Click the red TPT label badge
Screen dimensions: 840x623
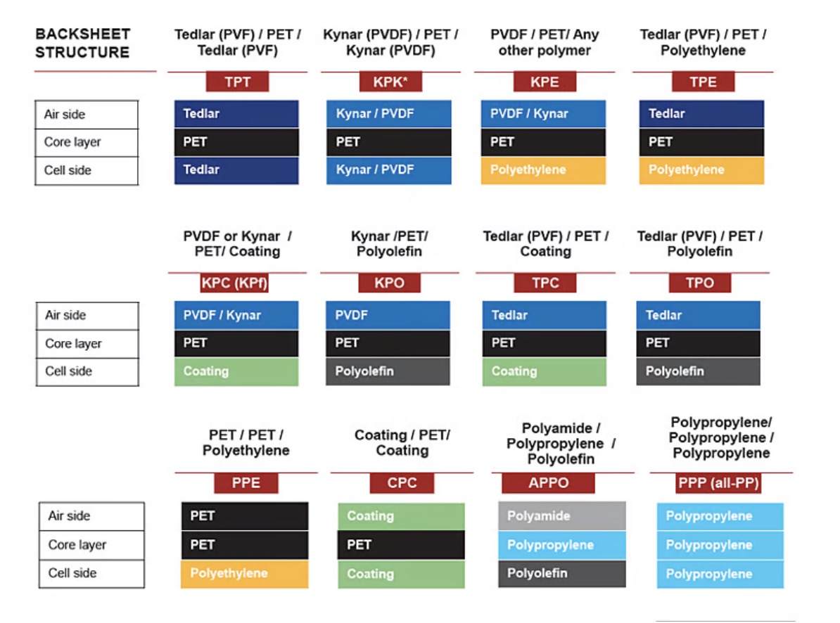point(237,82)
